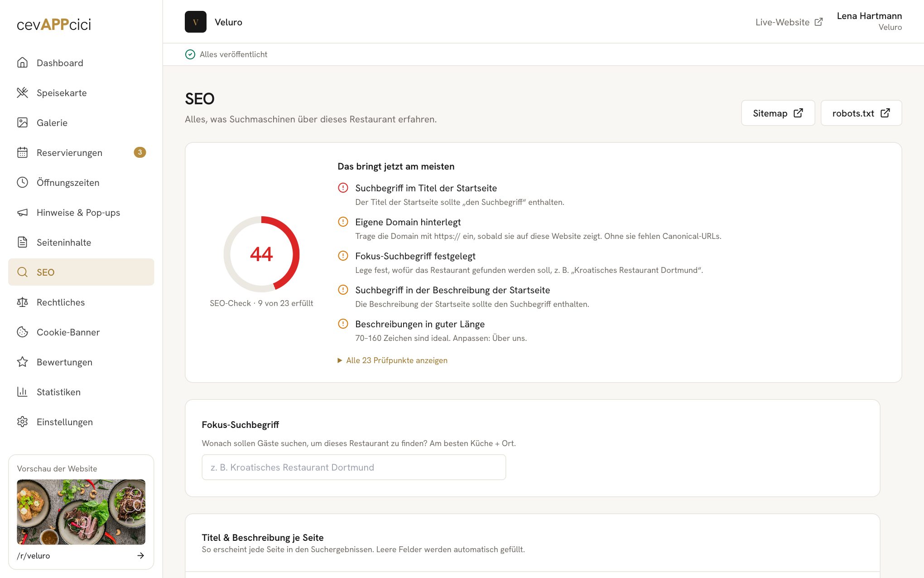Click the Rechtliches scales icon

pos(22,302)
